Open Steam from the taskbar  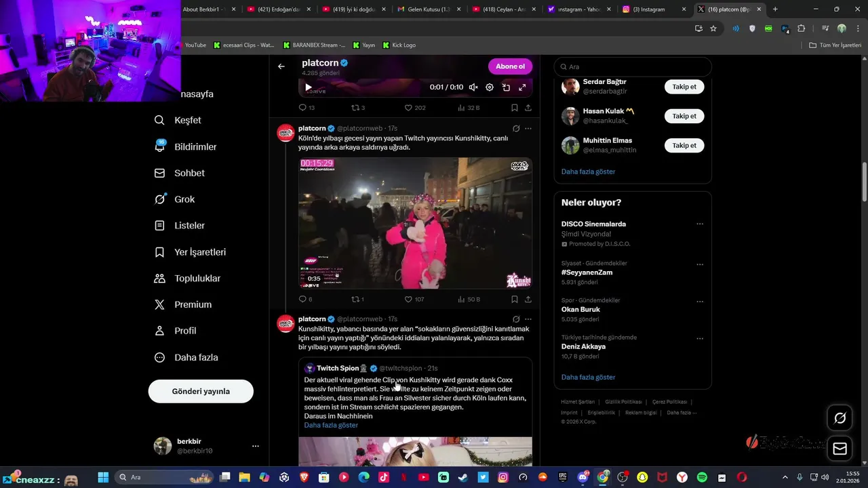[462, 477]
